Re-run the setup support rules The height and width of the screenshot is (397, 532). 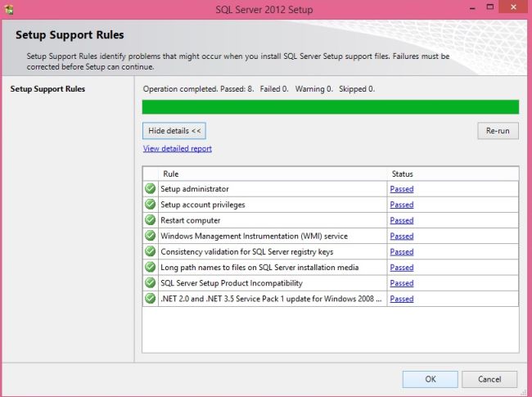click(x=498, y=131)
